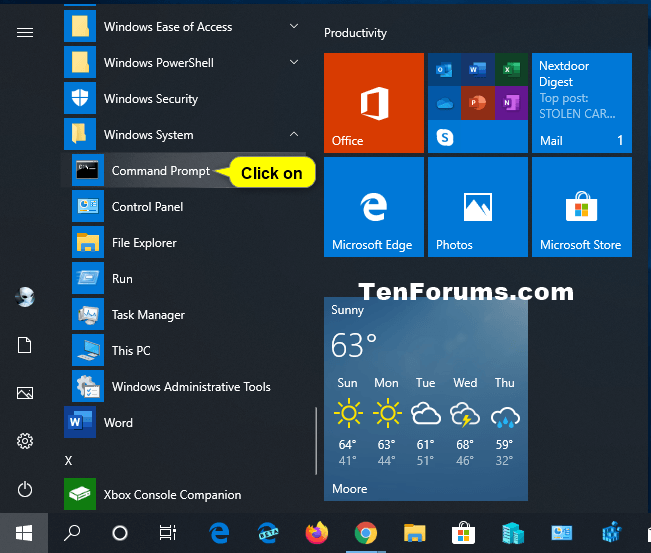The height and width of the screenshot is (553, 651).
Task: Open Xbox Console Companion
Action: click(184, 494)
